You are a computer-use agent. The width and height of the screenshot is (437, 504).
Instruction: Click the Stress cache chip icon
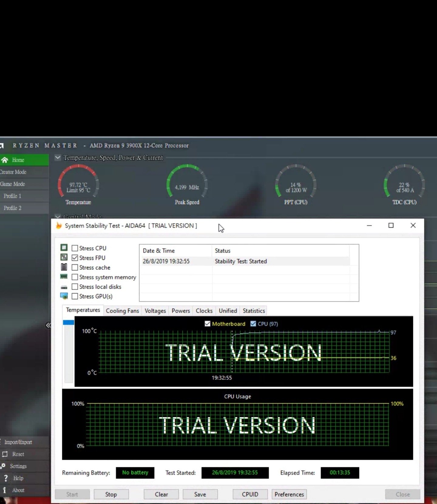(64, 267)
